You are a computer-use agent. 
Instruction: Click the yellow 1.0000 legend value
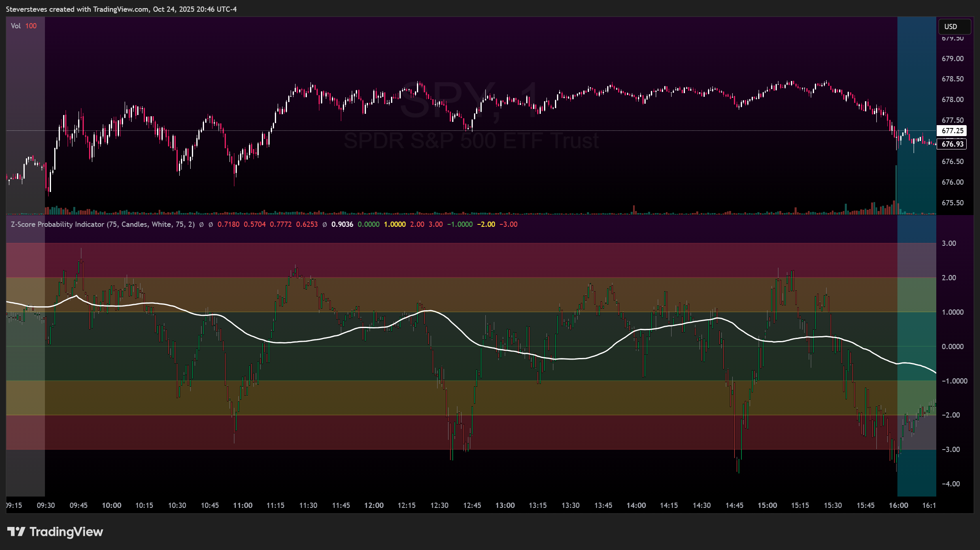pos(395,224)
